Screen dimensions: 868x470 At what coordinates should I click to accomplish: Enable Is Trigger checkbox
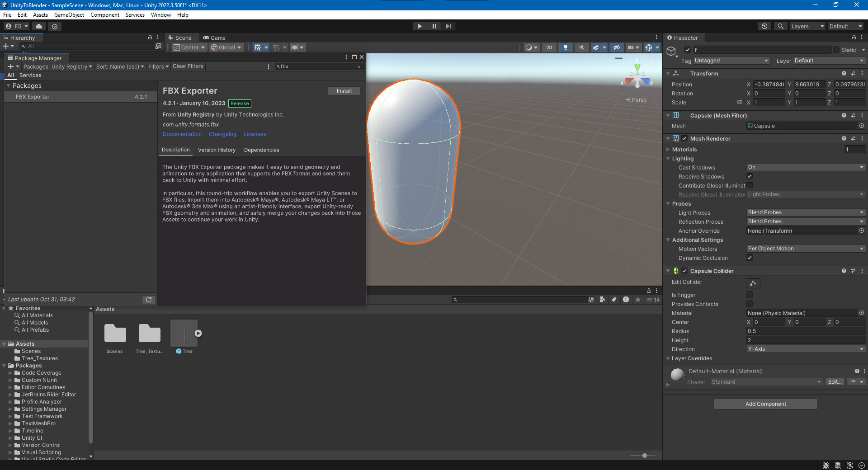750,295
